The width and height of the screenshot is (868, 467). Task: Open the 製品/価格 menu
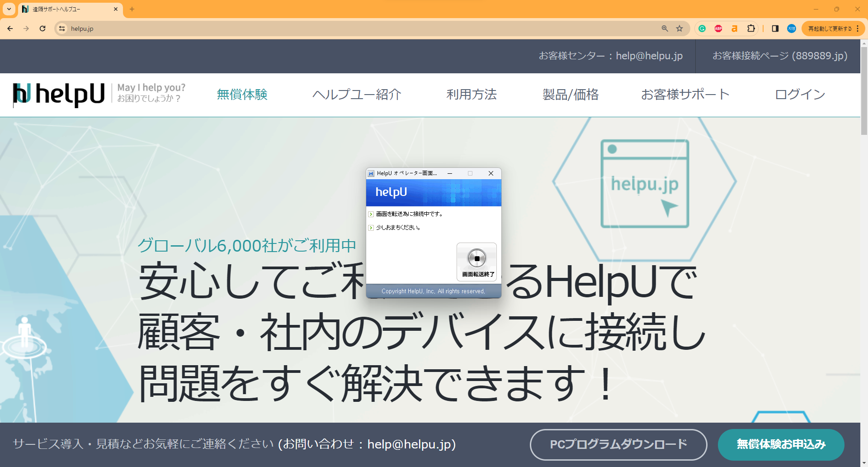point(571,94)
